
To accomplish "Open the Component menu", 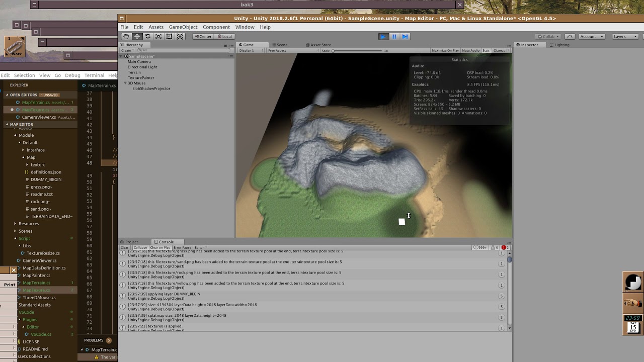I will pos(216,27).
